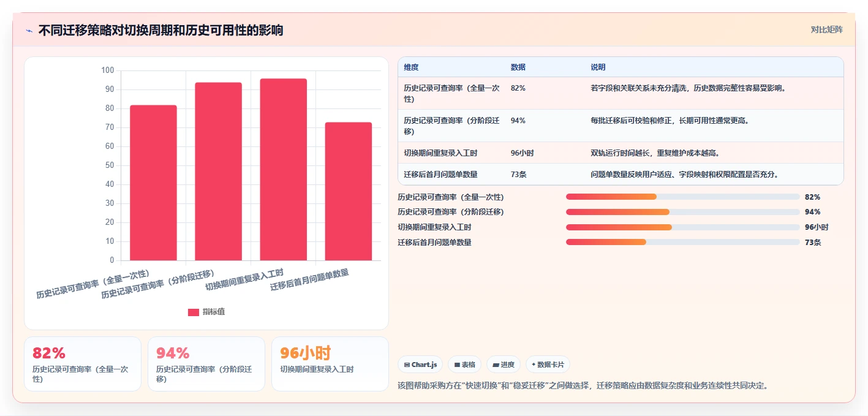Viewport: 868px width, 416px height.
Task: Click progress list label 迁移后首月问题单数量
Action: pyautogui.click(x=435, y=242)
